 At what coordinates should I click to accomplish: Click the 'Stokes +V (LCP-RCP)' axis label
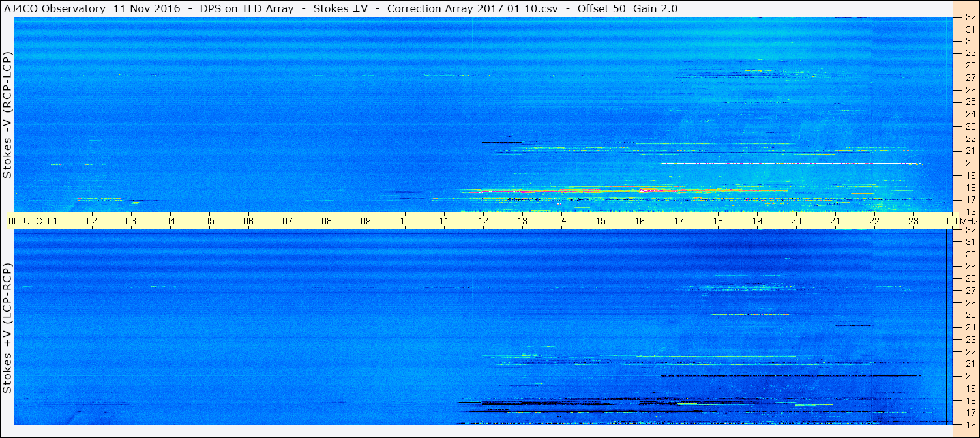[x=8, y=329]
